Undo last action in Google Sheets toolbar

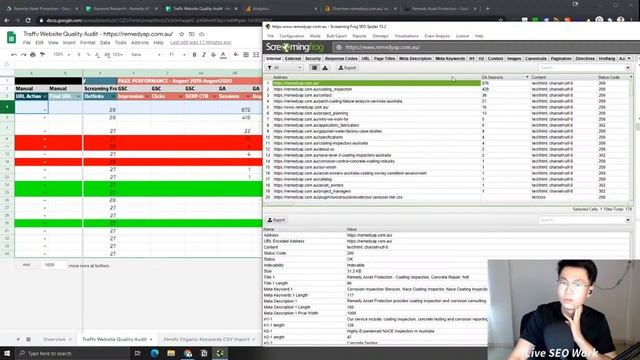click(x=14, y=55)
